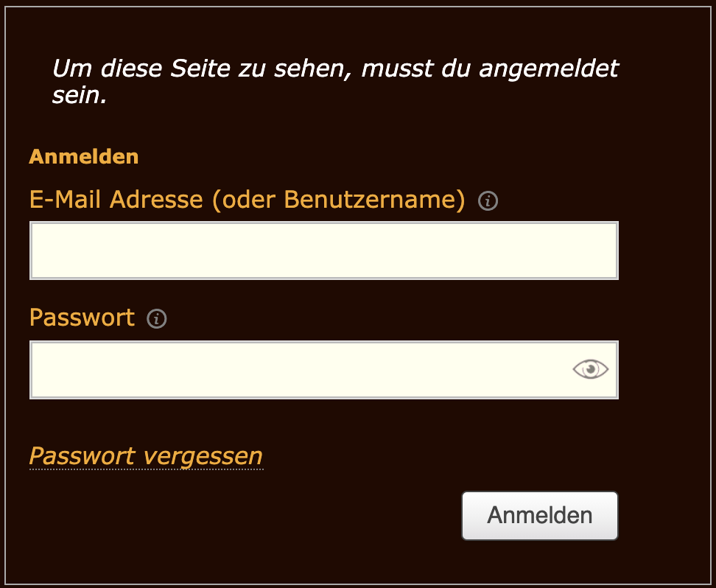Click inside the Passwort input field
This screenshot has width=716, height=588.
point(295,370)
